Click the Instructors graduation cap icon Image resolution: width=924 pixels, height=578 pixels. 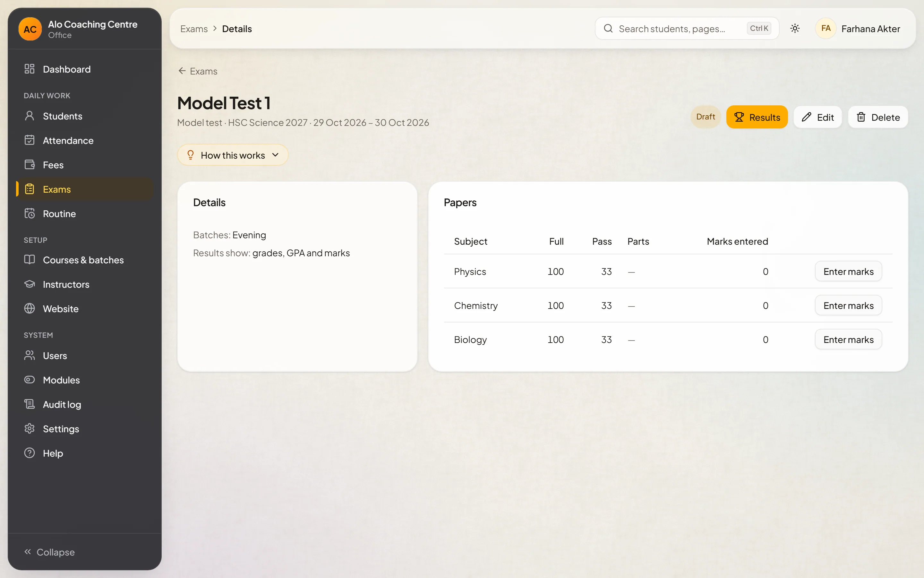coord(30,284)
